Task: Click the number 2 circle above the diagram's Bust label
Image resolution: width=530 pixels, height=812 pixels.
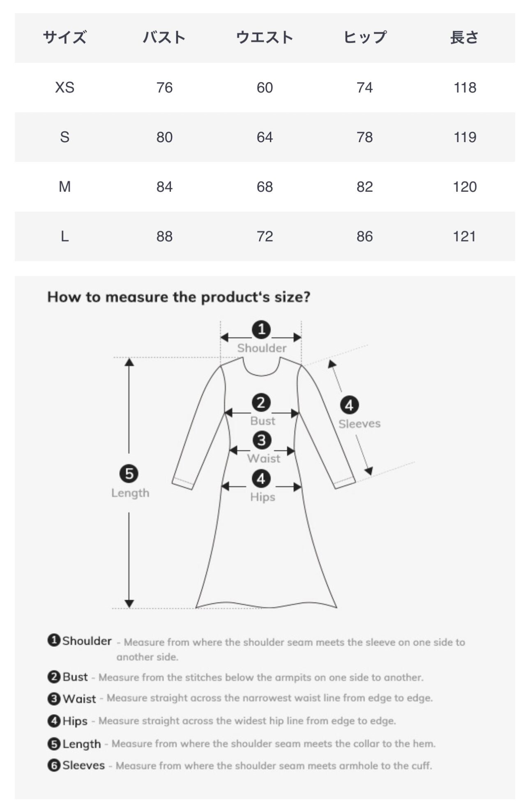Action: pyautogui.click(x=261, y=403)
